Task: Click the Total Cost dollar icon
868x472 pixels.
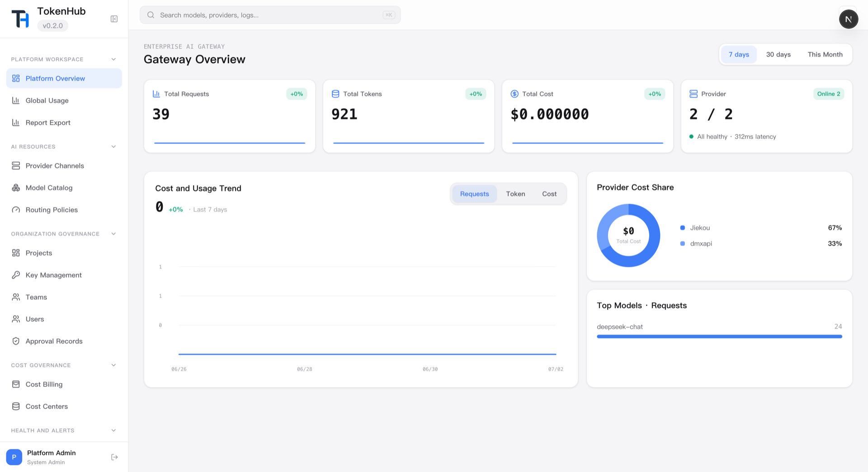Action: click(514, 94)
